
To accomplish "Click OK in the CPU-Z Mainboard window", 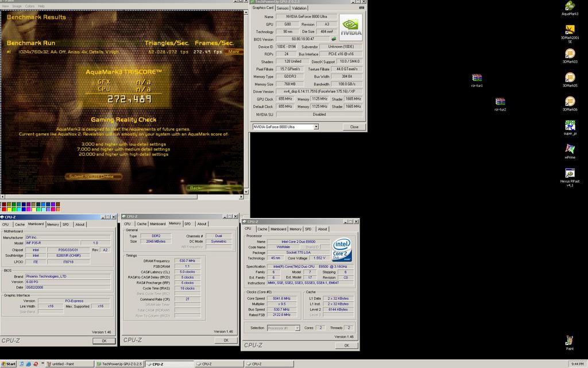I will pos(104,341).
